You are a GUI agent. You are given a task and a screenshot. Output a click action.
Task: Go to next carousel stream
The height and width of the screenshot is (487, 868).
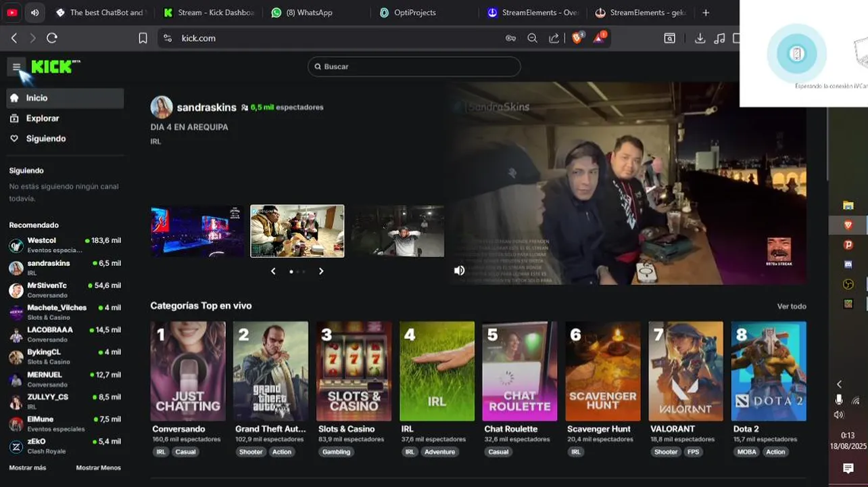[x=321, y=271]
